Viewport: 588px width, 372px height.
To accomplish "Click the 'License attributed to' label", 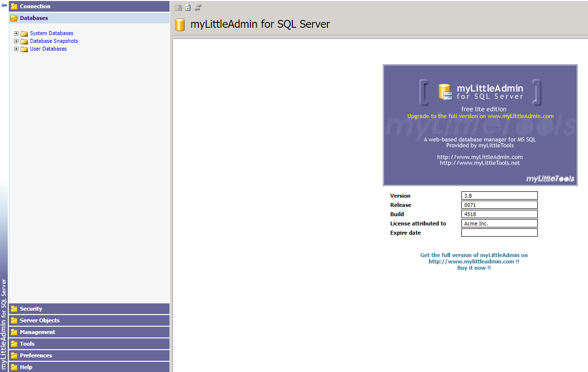I will 418,223.
